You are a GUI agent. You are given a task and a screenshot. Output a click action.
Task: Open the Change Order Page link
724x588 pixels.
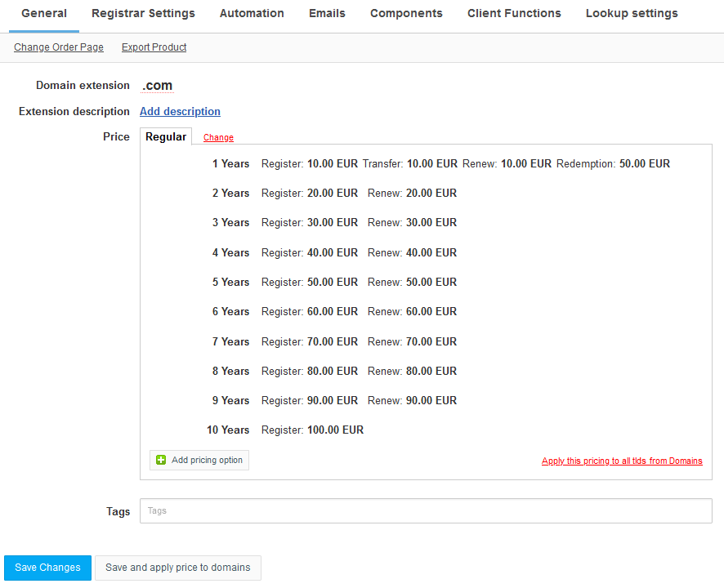[58, 47]
